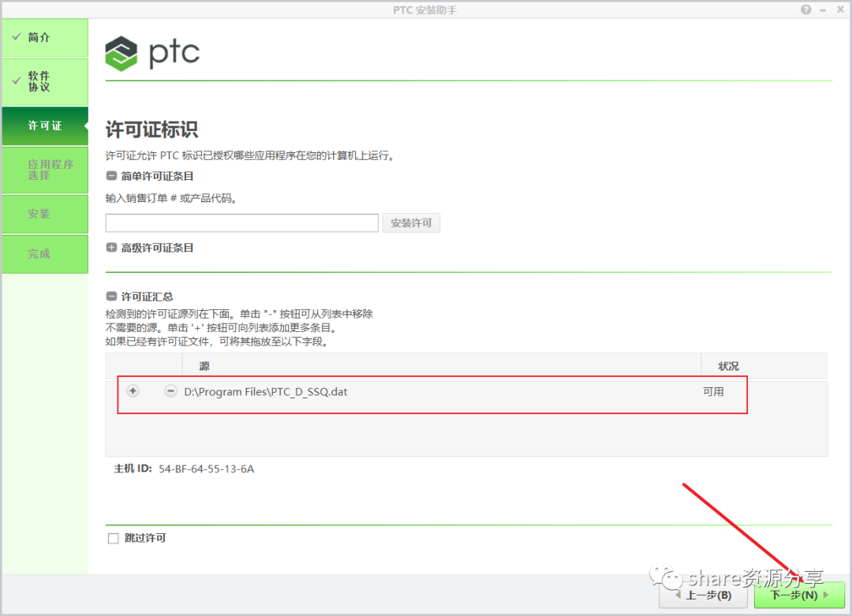Click the 安装许可 button

pos(411,222)
